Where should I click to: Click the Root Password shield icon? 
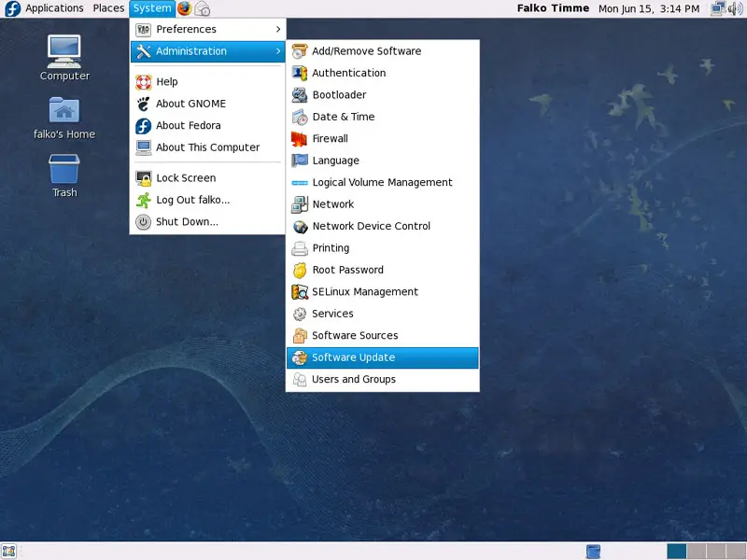coord(300,270)
